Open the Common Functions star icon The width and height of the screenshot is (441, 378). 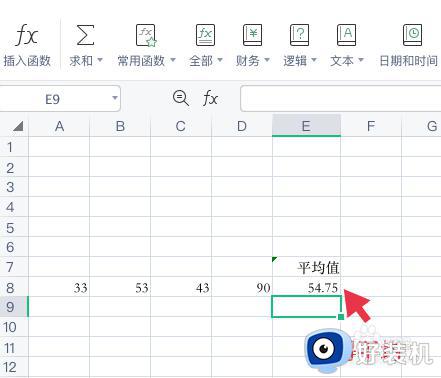coord(146,35)
